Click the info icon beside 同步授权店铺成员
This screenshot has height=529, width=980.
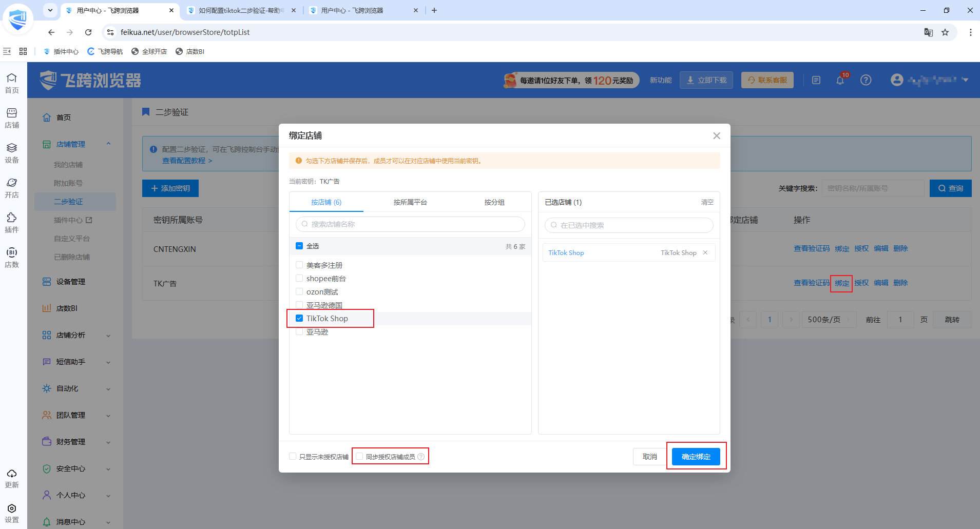pos(421,457)
